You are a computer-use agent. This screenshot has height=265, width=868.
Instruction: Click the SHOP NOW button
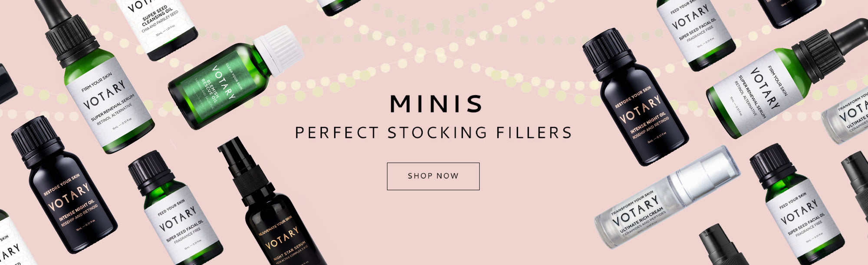pos(433,176)
